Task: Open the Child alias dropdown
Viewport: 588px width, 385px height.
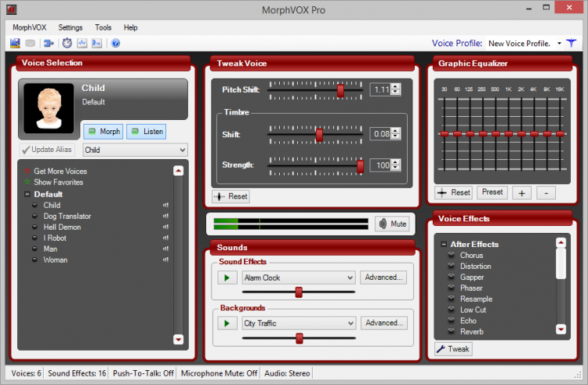Action: [x=135, y=150]
